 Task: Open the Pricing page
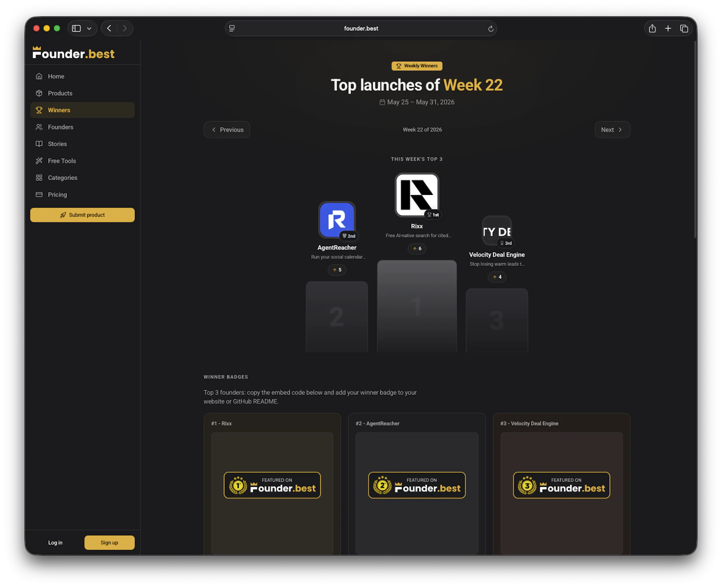[x=82, y=195]
